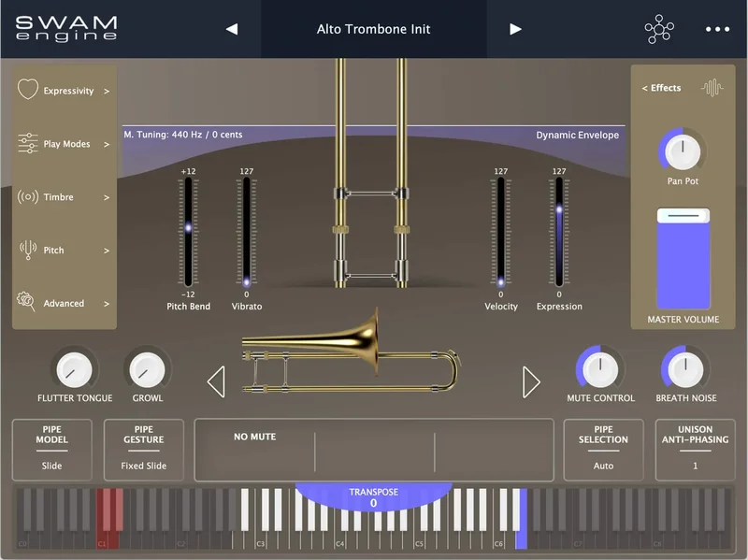Viewport: 748px width, 560px height.
Task: Expand the Pitch section chevron
Action: (107, 251)
